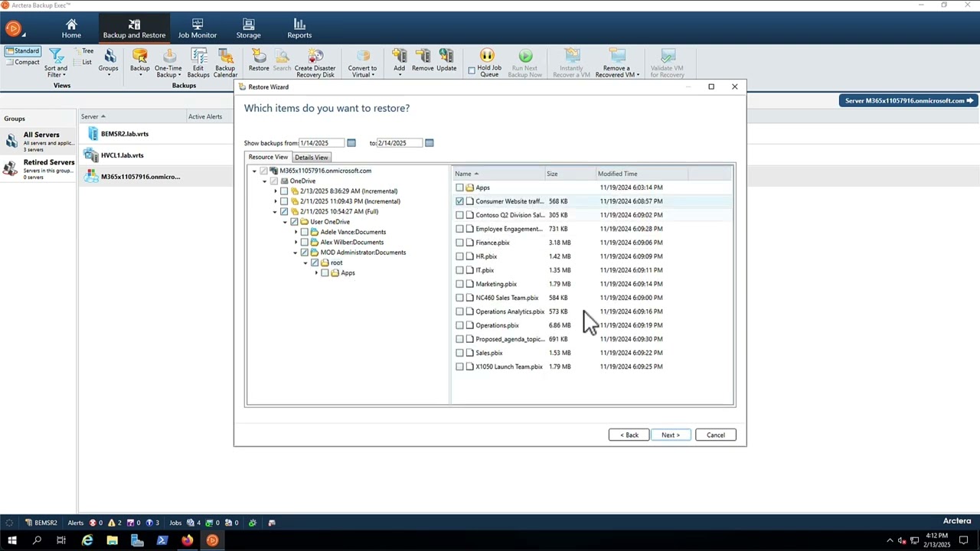Click the Restore ribbon icon
980x551 pixels.
259,61
